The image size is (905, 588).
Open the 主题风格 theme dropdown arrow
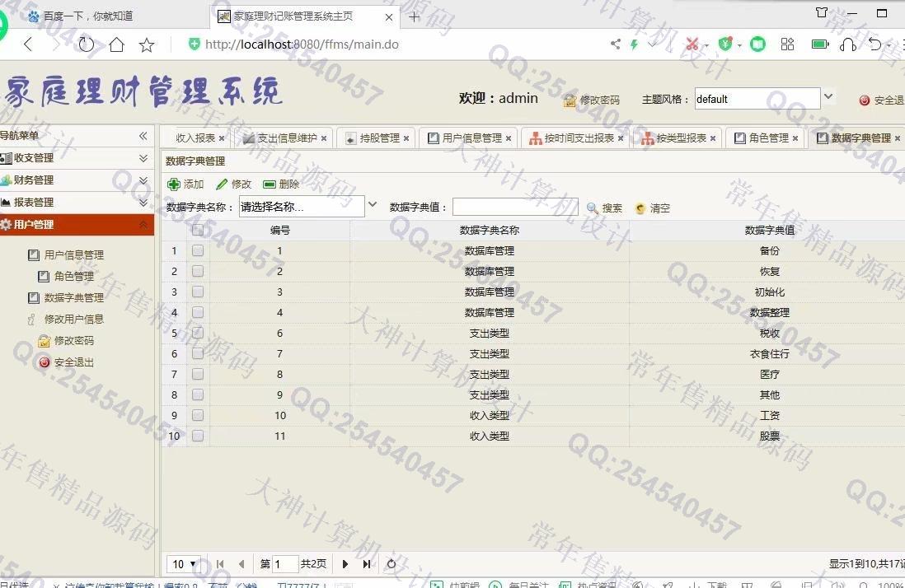(x=828, y=97)
